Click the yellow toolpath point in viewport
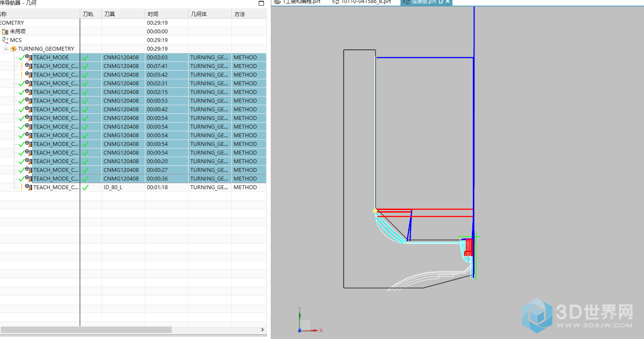The width and height of the screenshot is (644, 339). (375, 211)
